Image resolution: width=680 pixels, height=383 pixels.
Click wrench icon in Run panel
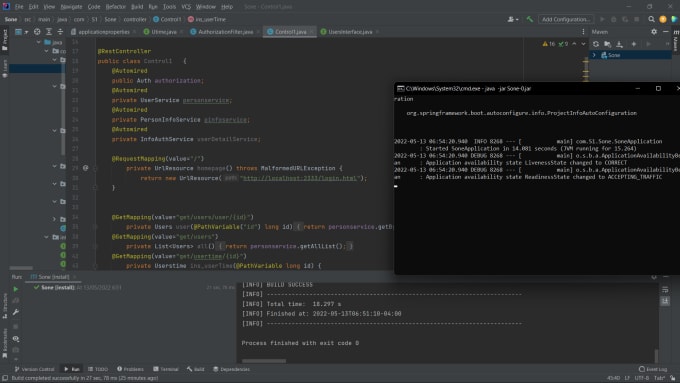point(16,312)
